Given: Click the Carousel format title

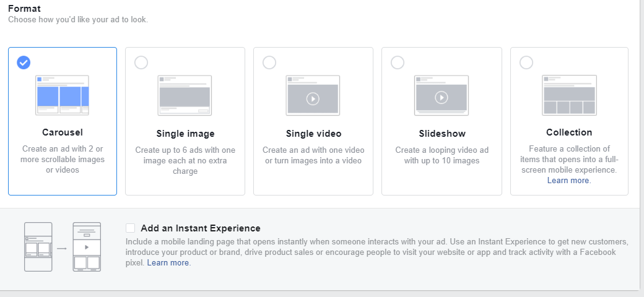Looking at the screenshot, I should (62, 132).
